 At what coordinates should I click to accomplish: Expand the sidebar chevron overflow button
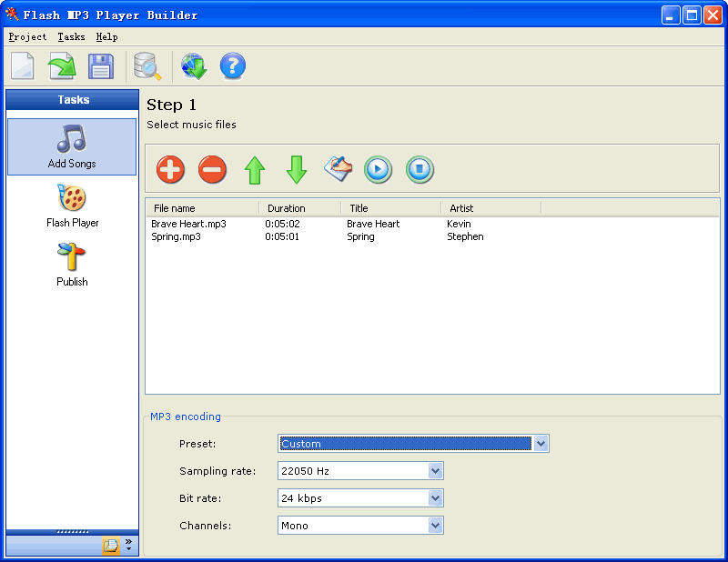[x=128, y=545]
